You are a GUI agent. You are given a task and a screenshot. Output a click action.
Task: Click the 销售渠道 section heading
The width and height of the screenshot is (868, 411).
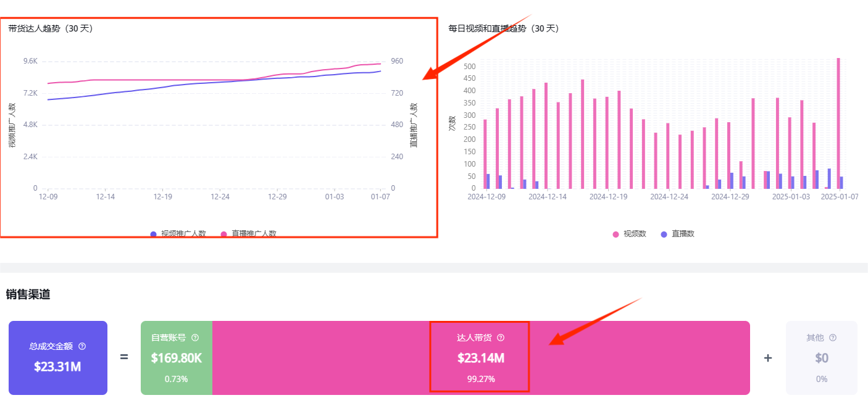(28, 294)
